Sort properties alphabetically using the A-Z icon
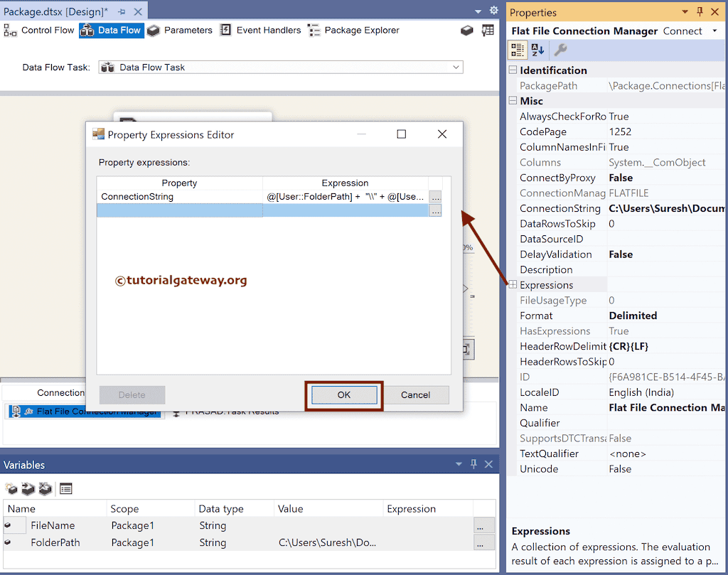Screen dimensions: 728x575 [x=536, y=50]
